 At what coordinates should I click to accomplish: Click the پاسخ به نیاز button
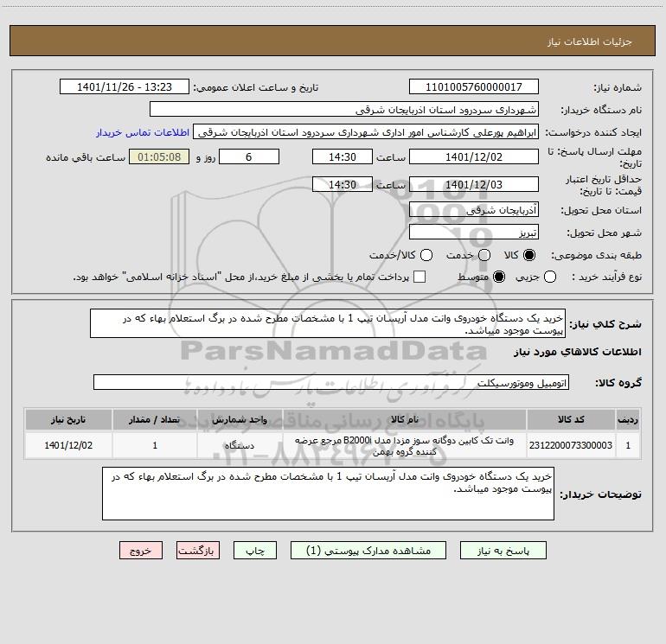point(503,551)
